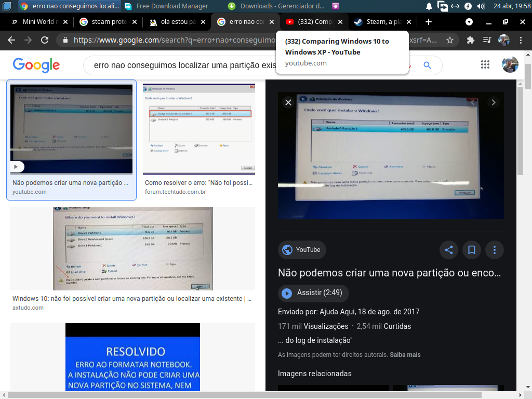This screenshot has width=532, height=399.
Task: Click the view site information lock icon
Action: tap(65, 40)
